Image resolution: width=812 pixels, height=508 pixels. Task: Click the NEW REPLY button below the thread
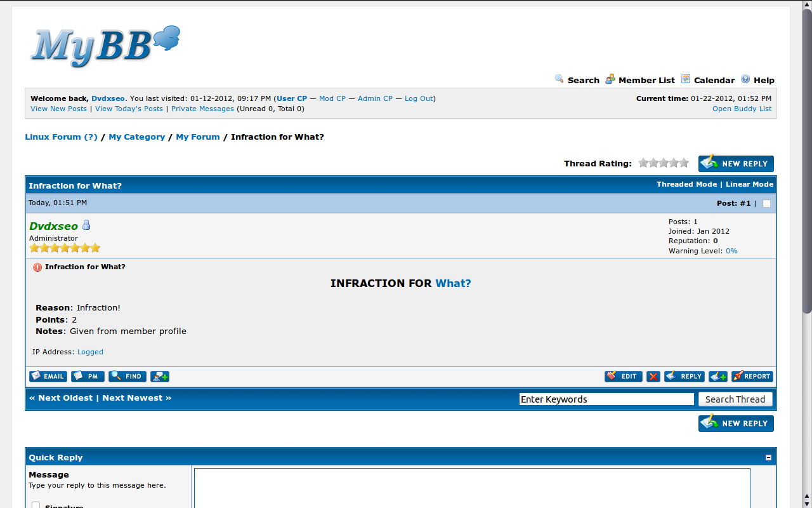[736, 423]
